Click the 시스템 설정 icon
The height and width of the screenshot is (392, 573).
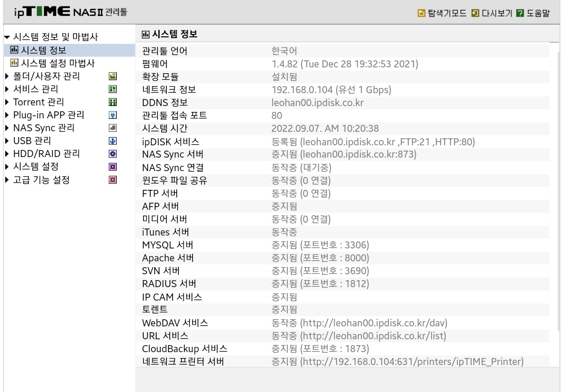pos(113,167)
